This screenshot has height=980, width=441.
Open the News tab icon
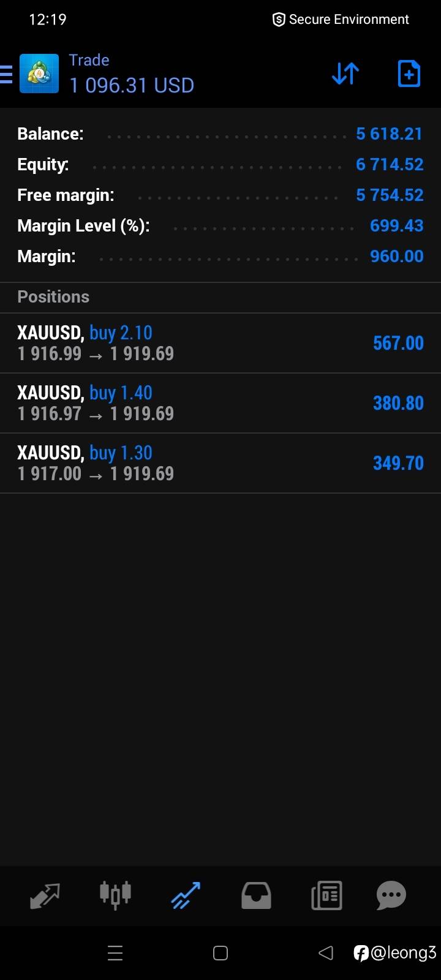point(326,895)
